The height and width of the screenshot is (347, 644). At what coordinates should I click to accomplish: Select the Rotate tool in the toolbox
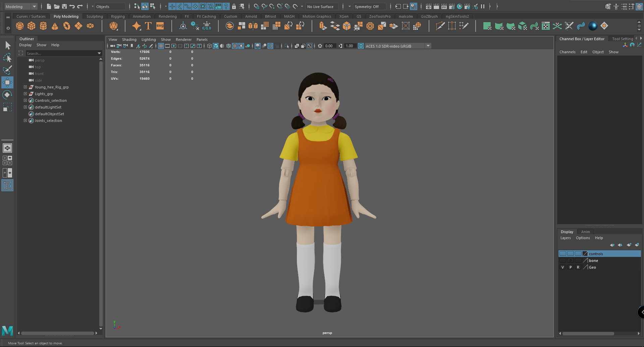[7, 95]
